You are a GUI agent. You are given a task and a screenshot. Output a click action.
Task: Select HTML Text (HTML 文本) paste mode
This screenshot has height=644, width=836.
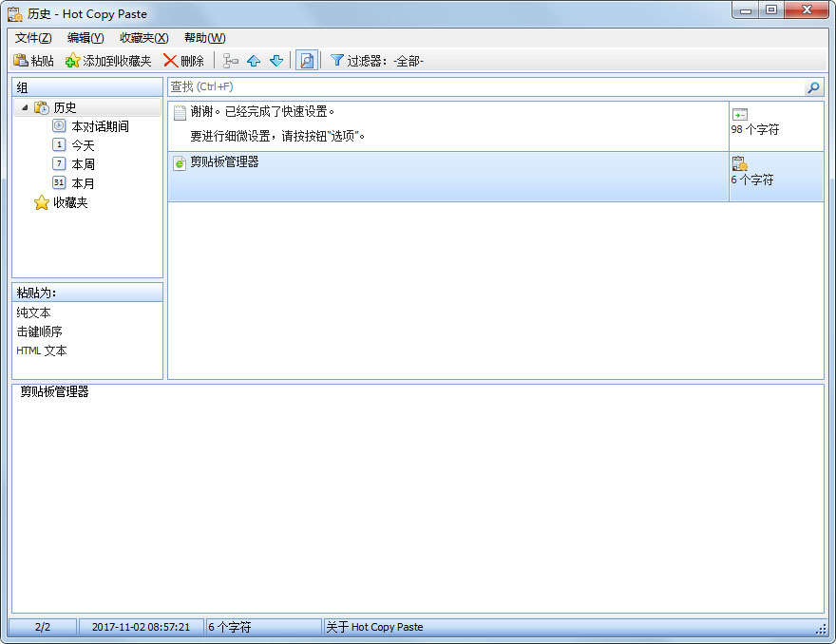pos(42,350)
